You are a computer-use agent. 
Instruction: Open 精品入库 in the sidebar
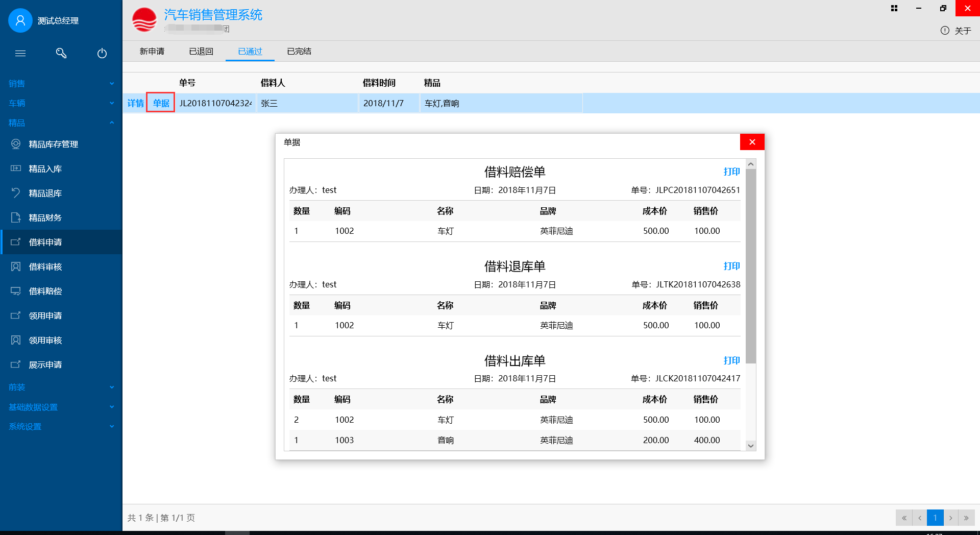pos(45,169)
